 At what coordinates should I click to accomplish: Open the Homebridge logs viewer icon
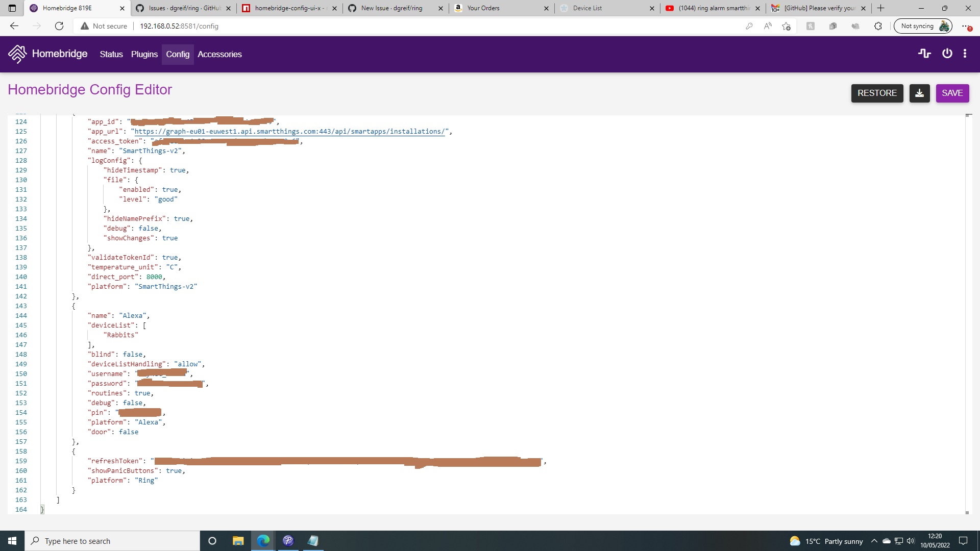click(x=925, y=53)
